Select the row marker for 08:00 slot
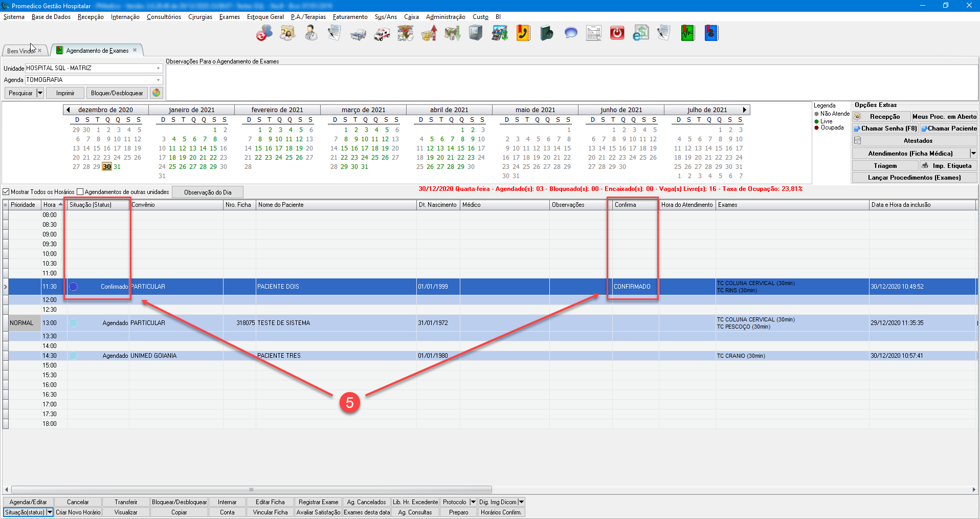Screen dimensions: 980x519 tap(6, 215)
